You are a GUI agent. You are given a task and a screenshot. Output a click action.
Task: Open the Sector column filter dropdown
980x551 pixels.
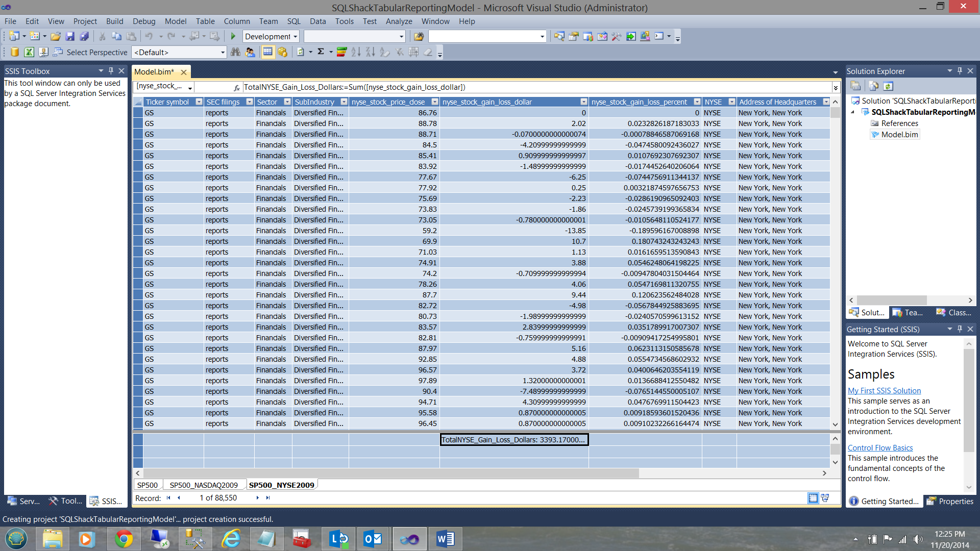coord(287,102)
